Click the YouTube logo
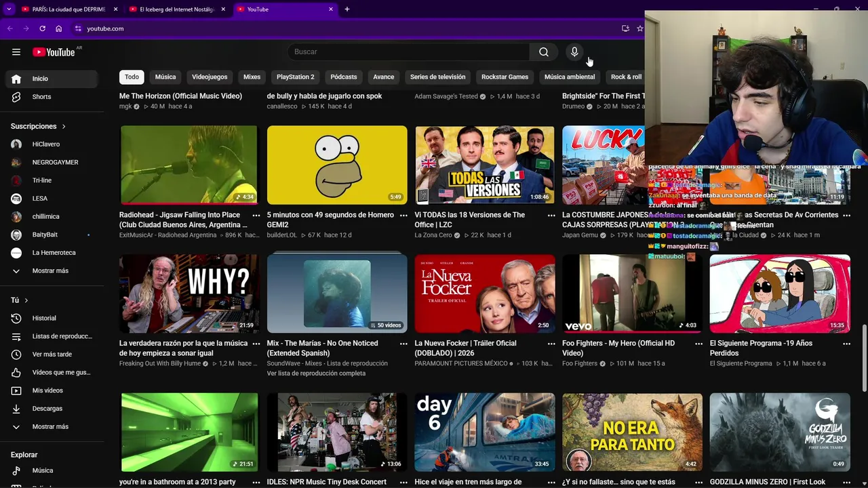 coord(54,52)
